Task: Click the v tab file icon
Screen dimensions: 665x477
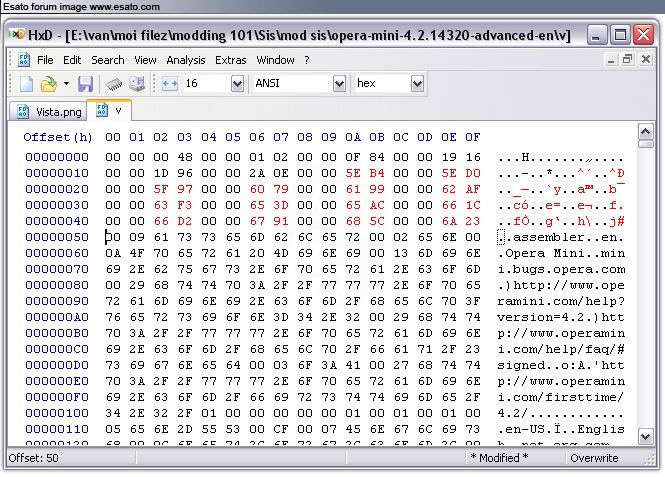Action: tap(102, 109)
